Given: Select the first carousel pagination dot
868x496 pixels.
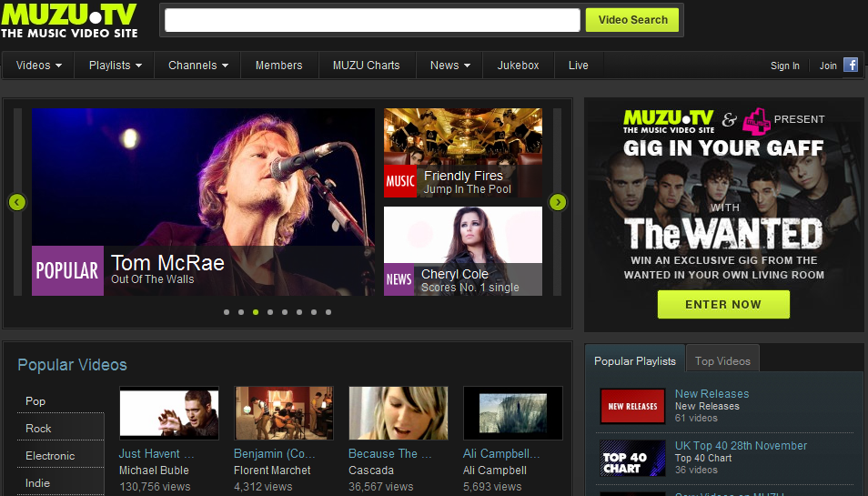Looking at the screenshot, I should [227, 312].
